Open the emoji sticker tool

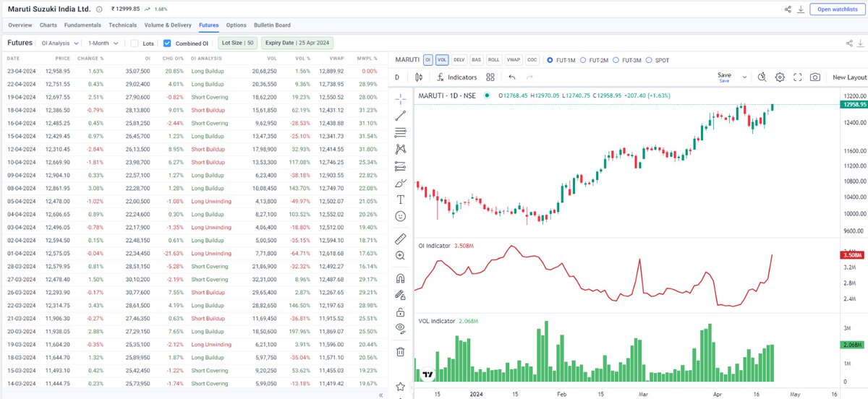coord(401,216)
